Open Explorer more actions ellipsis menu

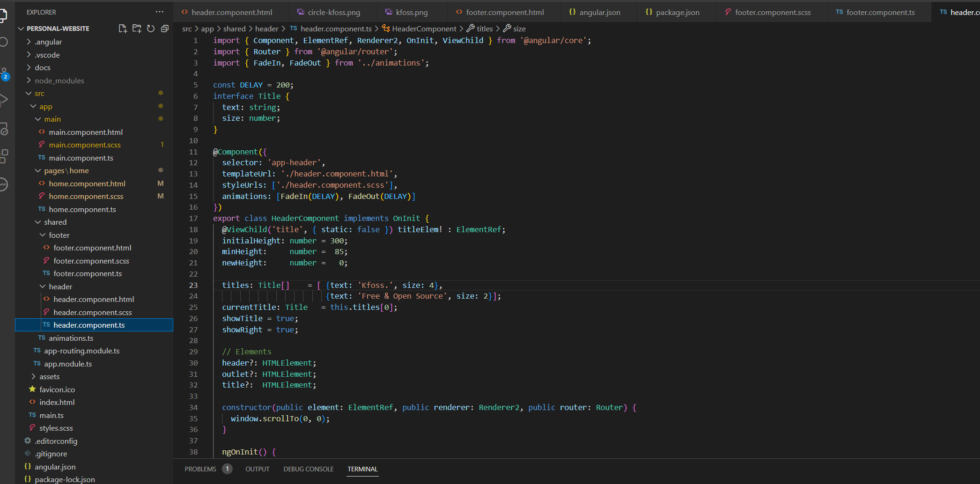[160, 12]
